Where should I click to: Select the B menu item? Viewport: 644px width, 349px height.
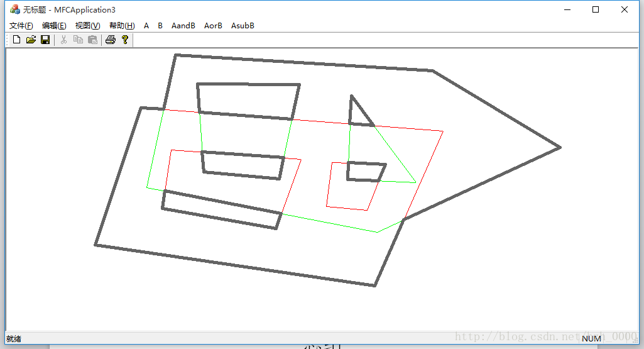tap(160, 26)
